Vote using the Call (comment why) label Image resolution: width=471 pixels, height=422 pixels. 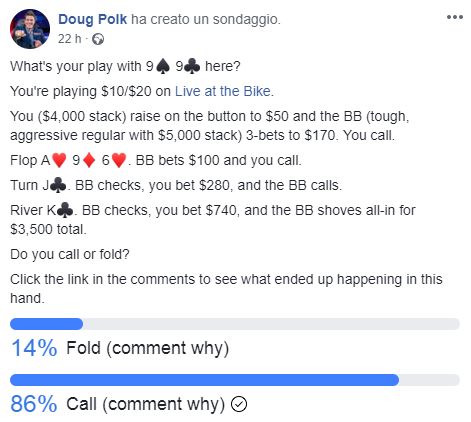(146, 404)
